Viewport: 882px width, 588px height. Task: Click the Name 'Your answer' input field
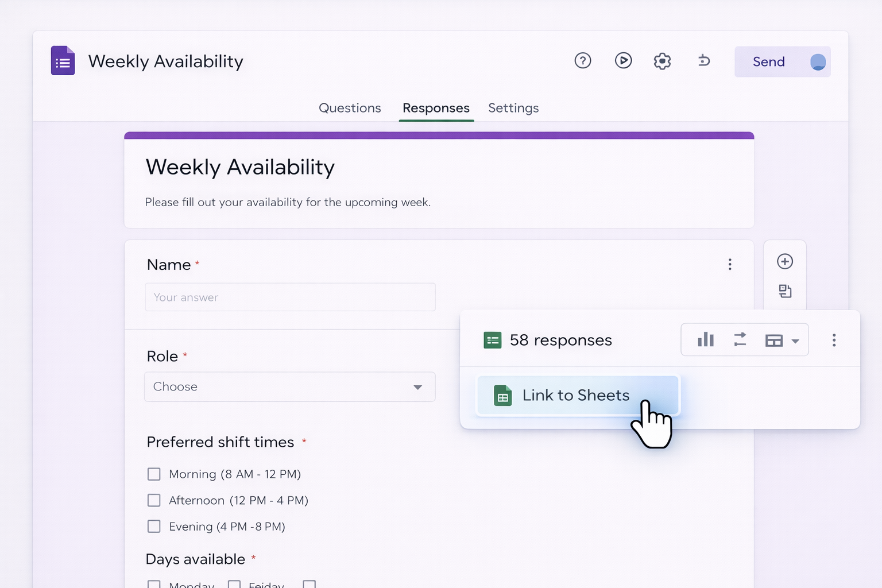(290, 297)
